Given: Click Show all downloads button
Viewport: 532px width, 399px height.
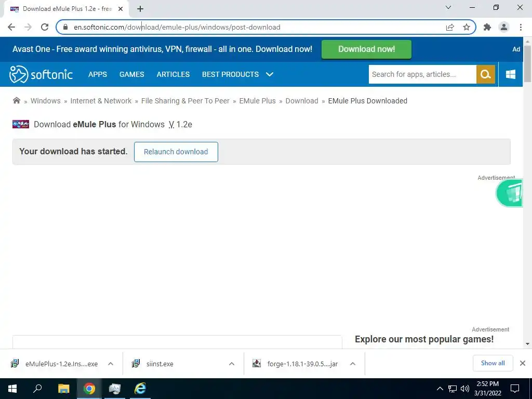Looking at the screenshot, I should [x=493, y=363].
